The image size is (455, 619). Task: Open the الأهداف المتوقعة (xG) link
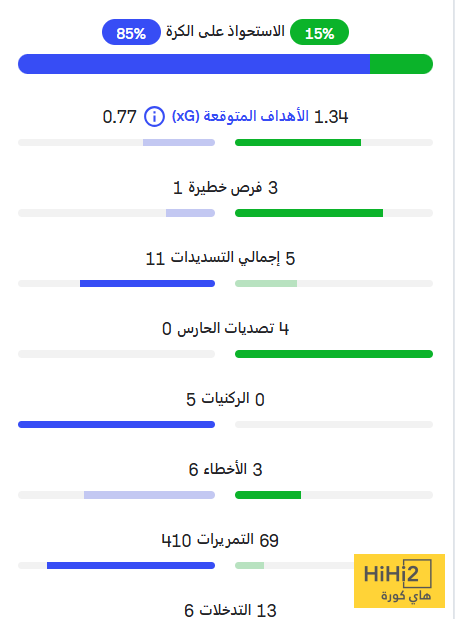(240, 116)
